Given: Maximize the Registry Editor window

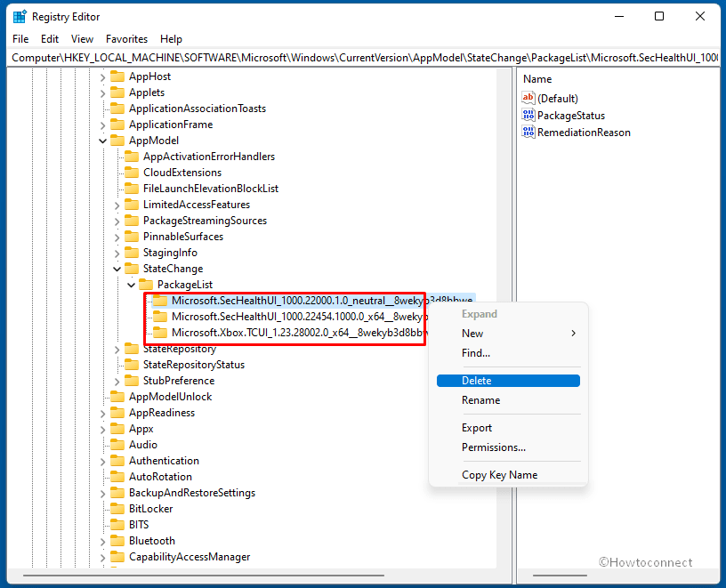Looking at the screenshot, I should click(659, 16).
